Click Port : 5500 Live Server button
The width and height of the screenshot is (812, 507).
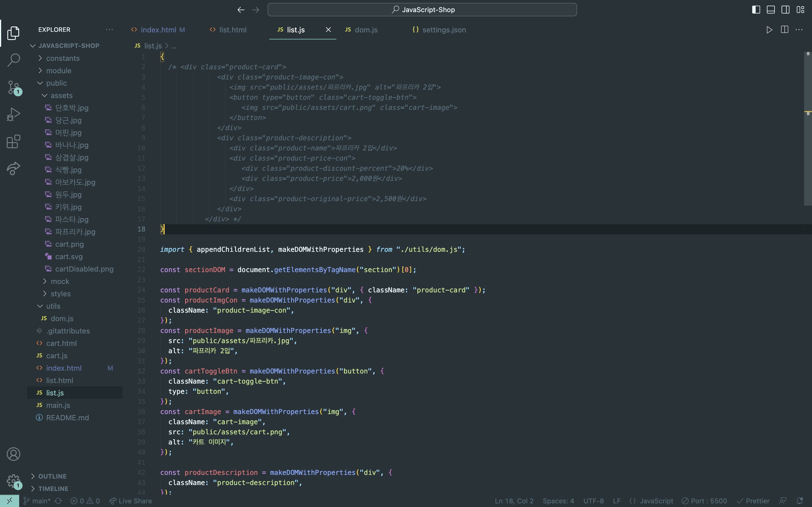tap(705, 501)
